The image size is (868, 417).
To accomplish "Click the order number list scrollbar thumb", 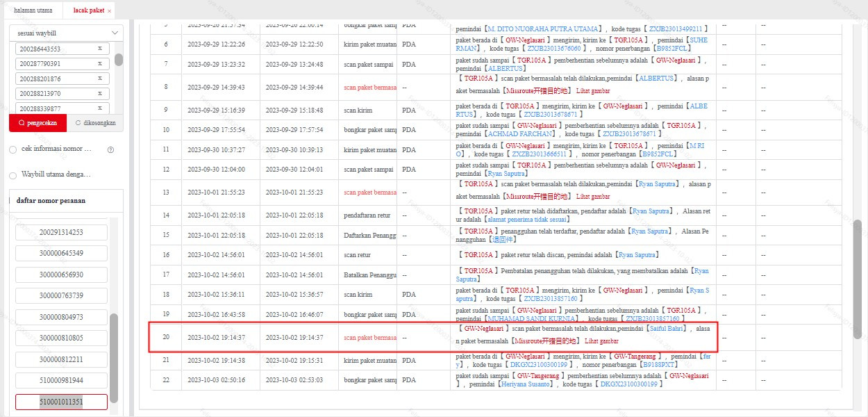I will point(114,358).
